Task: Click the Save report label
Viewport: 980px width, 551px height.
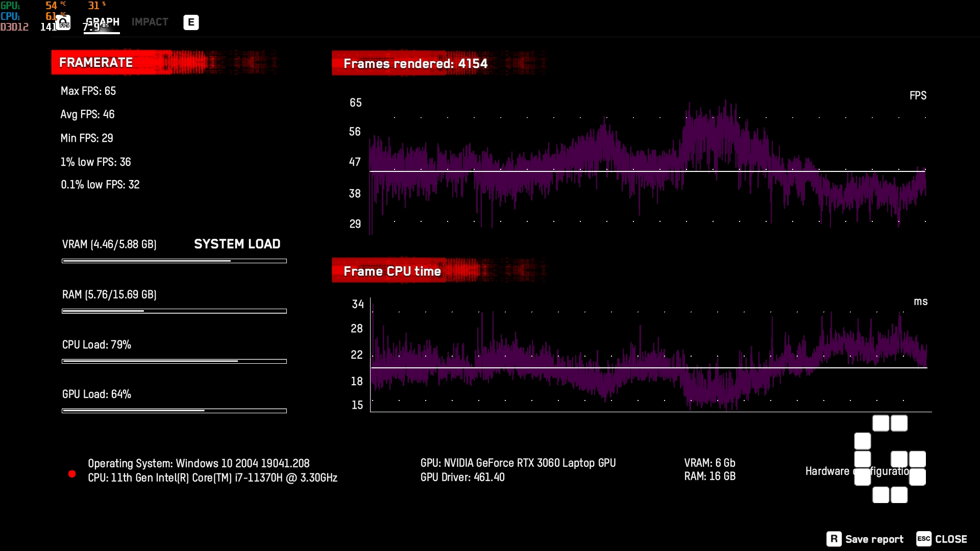Action: point(874,539)
